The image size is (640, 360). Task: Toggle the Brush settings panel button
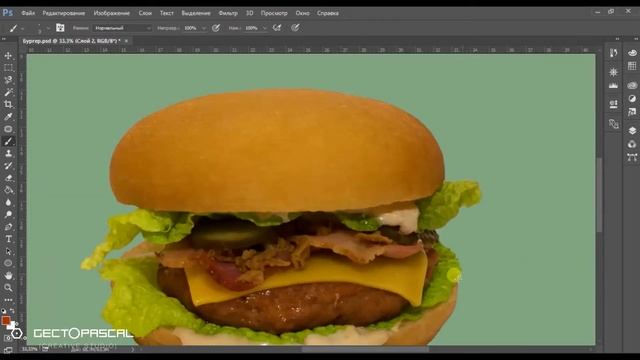(60, 28)
